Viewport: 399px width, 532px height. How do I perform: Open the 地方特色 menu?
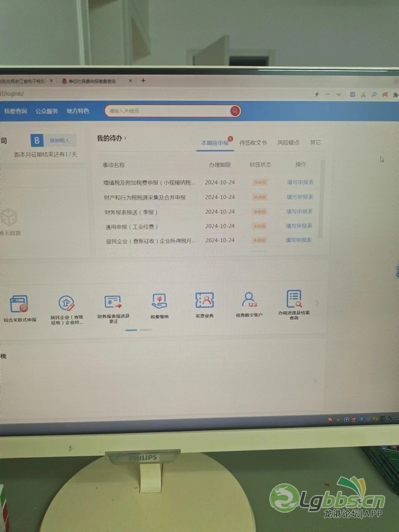(x=78, y=111)
